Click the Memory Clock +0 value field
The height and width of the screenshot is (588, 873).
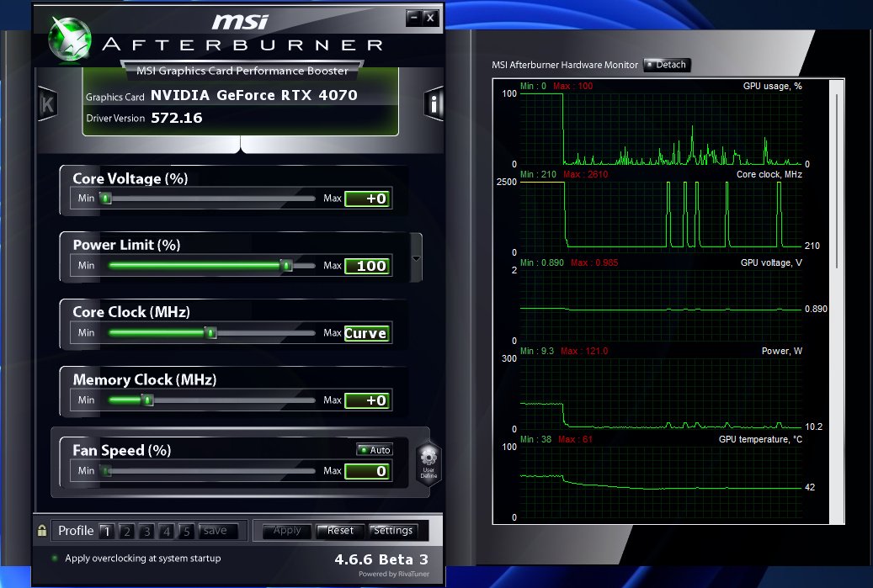[x=368, y=400]
